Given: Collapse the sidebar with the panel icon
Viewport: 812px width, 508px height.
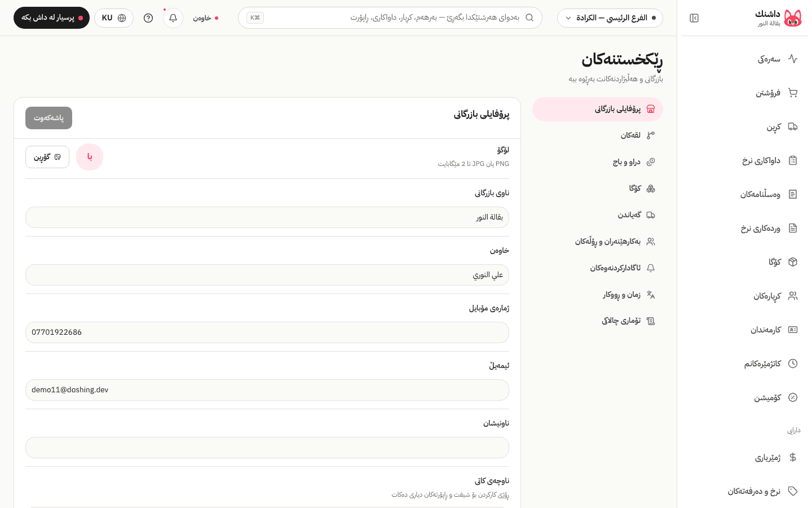Looking at the screenshot, I should click(694, 18).
